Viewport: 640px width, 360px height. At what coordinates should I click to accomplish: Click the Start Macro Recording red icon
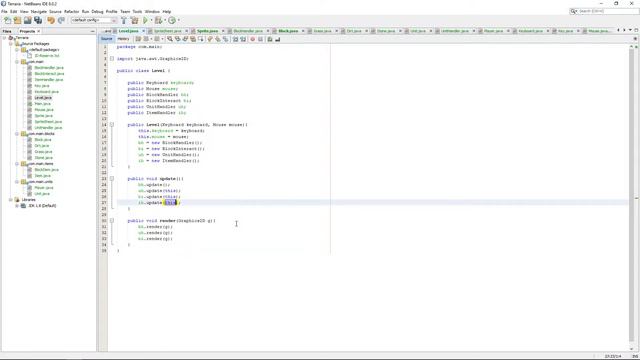252,39
